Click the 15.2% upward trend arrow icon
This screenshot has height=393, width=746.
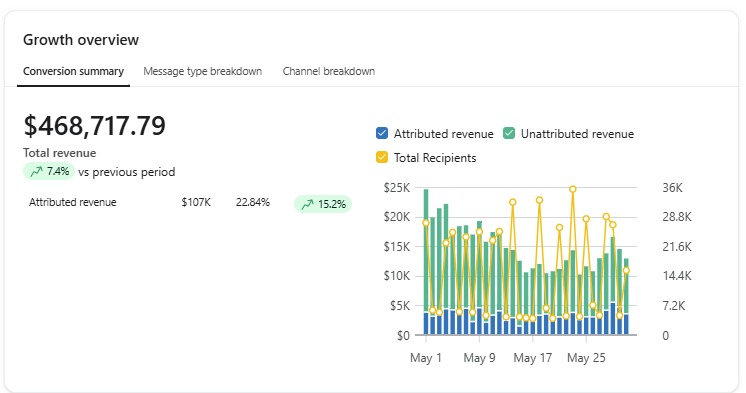point(307,204)
